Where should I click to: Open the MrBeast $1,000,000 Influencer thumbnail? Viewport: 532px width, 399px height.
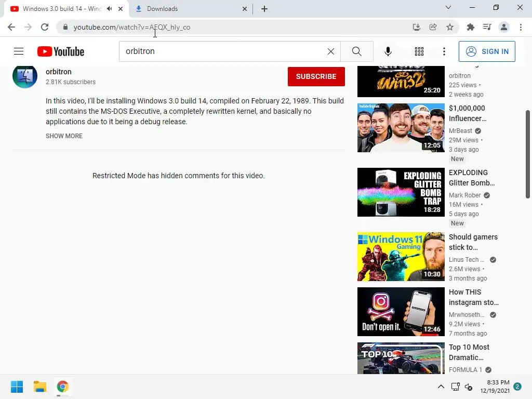tap(401, 128)
